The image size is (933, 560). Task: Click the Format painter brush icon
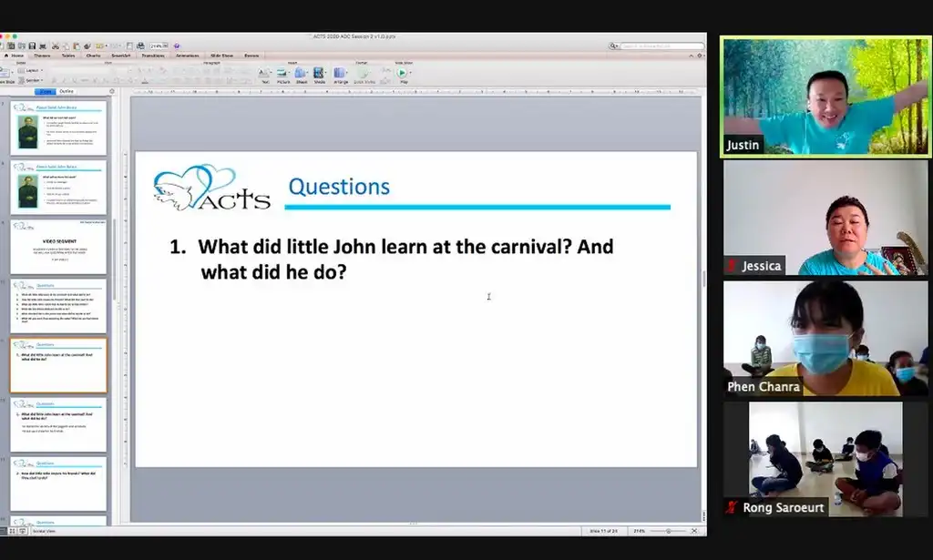pyautogui.click(x=87, y=46)
